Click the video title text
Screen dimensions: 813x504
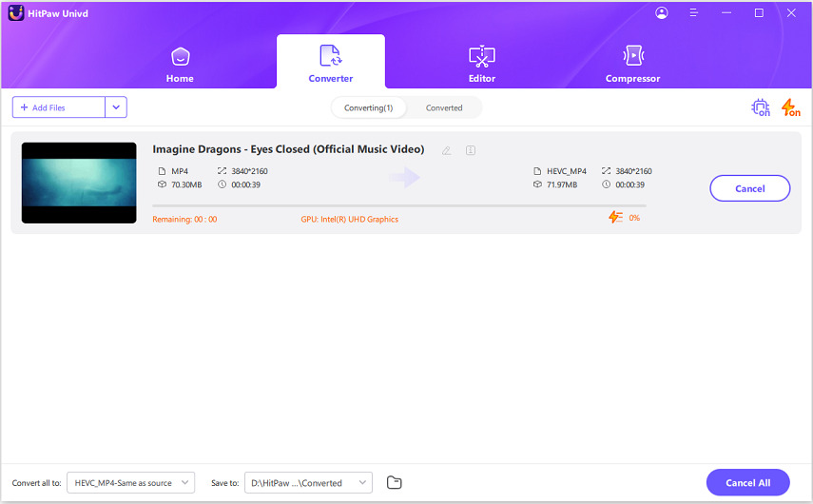pos(288,149)
